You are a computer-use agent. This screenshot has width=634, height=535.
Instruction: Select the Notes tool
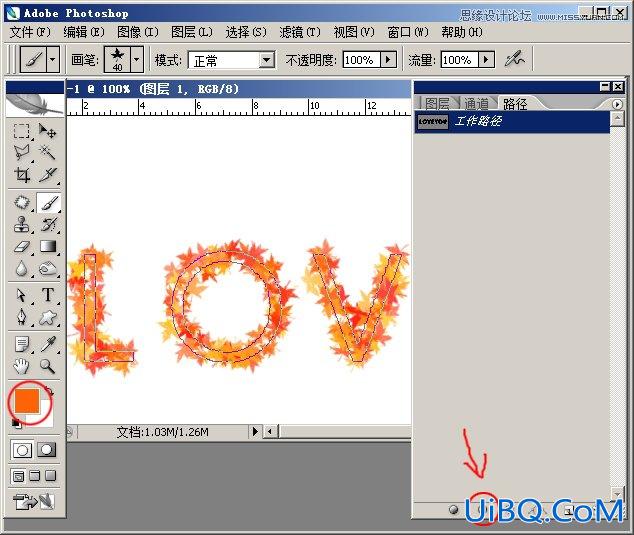click(x=21, y=345)
